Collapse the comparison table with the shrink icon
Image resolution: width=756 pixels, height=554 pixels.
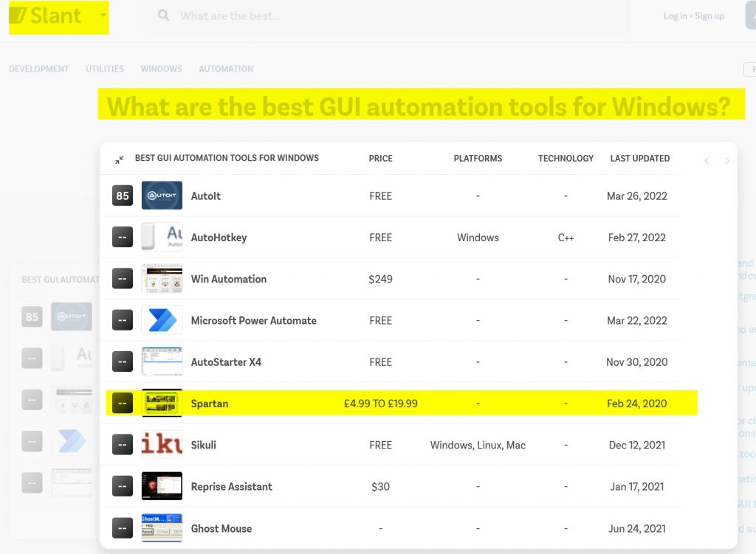[x=120, y=159]
